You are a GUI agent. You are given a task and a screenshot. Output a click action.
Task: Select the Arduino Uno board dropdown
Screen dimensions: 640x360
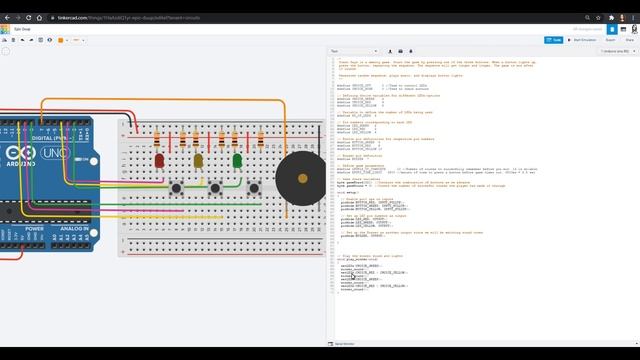[x=618, y=51]
